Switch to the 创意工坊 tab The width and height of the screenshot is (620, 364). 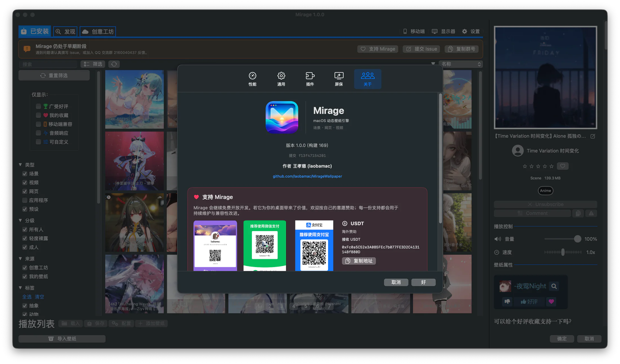click(x=98, y=32)
